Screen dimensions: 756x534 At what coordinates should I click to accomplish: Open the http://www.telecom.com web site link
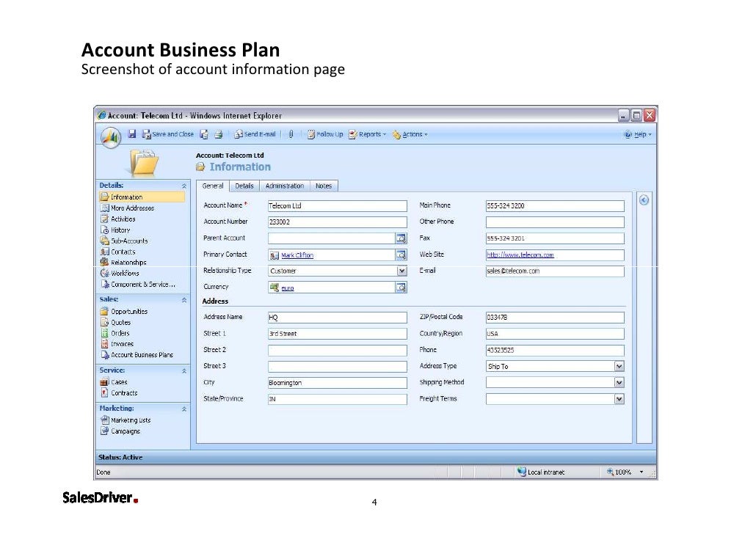pyautogui.click(x=520, y=255)
